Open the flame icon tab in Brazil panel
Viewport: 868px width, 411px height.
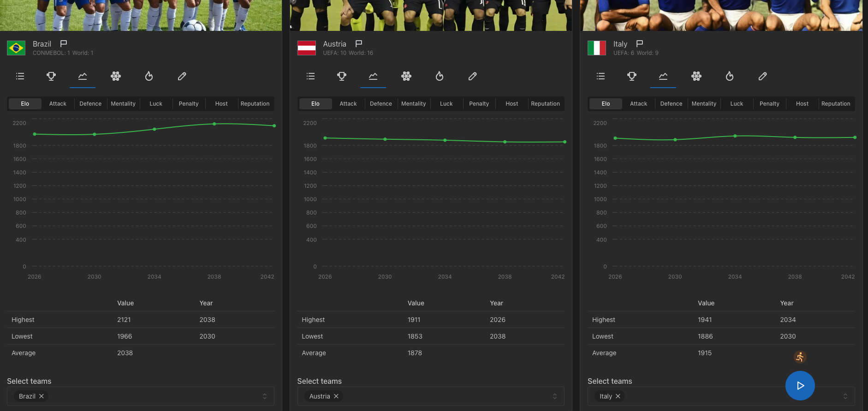click(149, 76)
